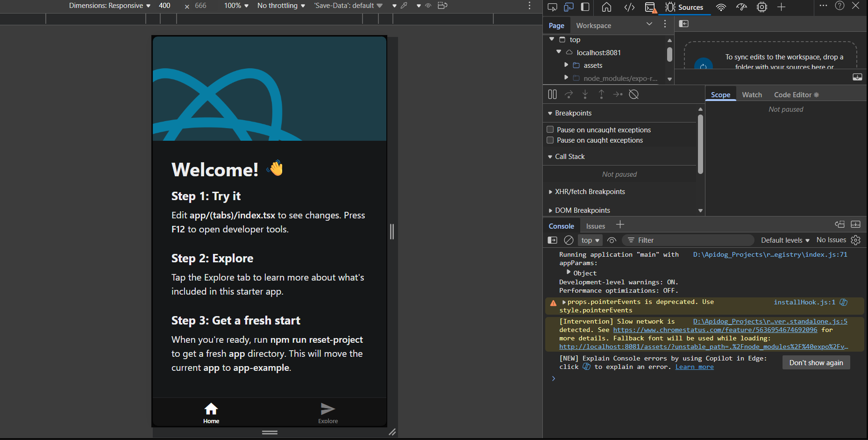Enable Pause on uncaught exceptions
Screen dimensions: 868x440
(550, 130)
